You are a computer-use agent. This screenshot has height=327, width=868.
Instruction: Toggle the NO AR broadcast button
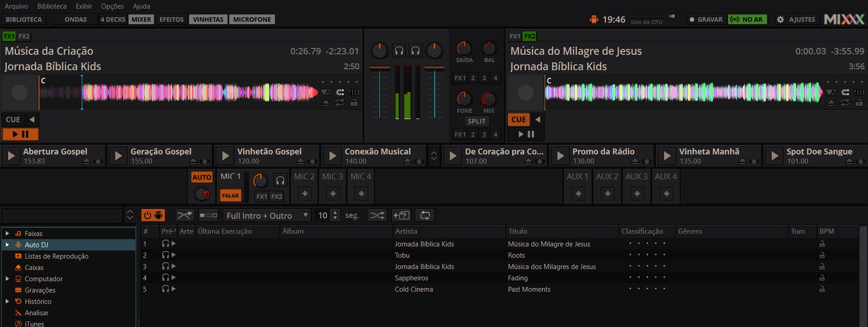pyautogui.click(x=748, y=19)
